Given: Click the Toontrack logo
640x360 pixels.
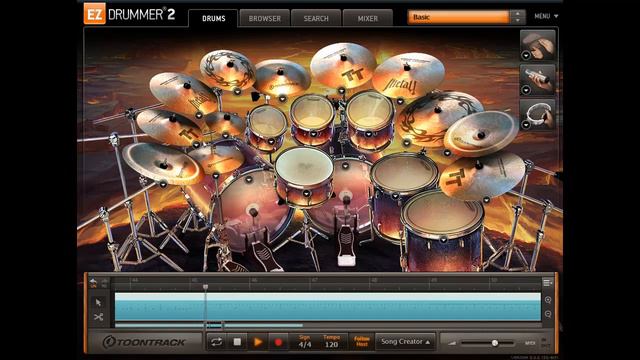Looking at the screenshot, I should (x=143, y=342).
